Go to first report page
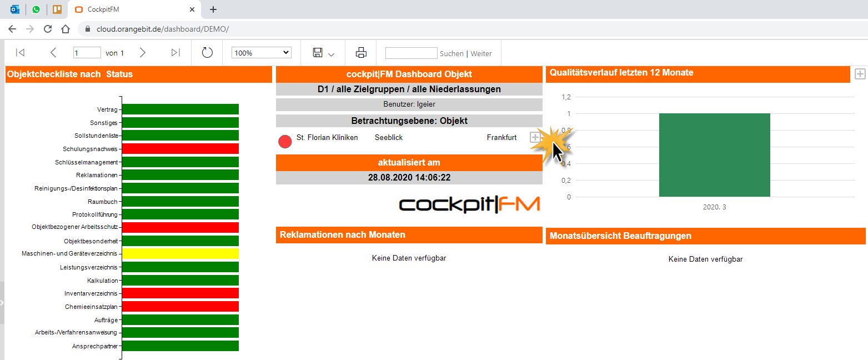The width and height of the screenshot is (868, 360). [x=20, y=53]
